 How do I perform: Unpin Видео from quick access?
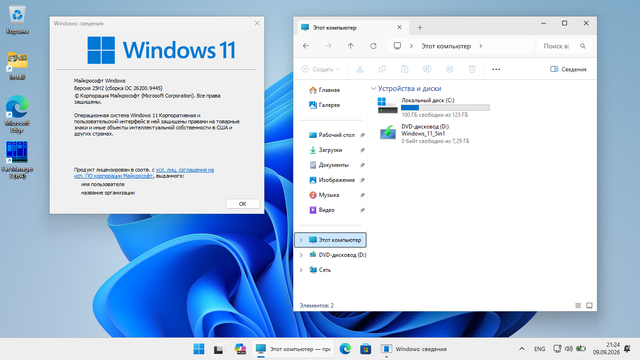point(362,210)
